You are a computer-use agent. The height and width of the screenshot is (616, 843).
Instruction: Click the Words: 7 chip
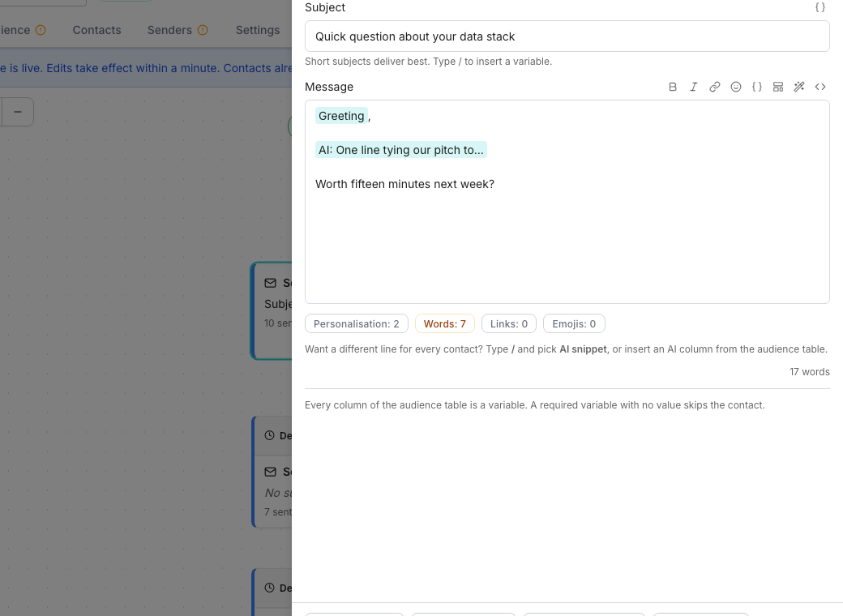pyautogui.click(x=445, y=324)
